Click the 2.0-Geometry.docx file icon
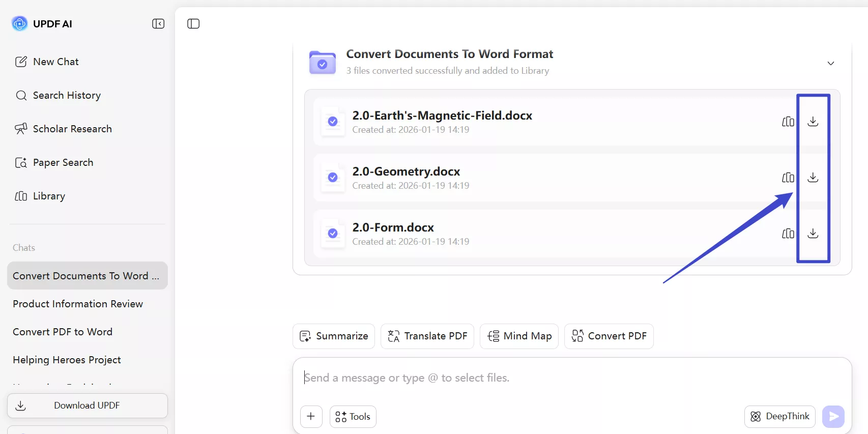The image size is (868, 434). click(333, 178)
